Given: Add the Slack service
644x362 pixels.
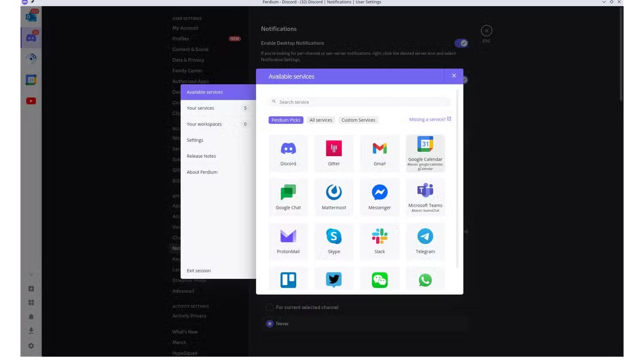Looking at the screenshot, I should pyautogui.click(x=380, y=241).
